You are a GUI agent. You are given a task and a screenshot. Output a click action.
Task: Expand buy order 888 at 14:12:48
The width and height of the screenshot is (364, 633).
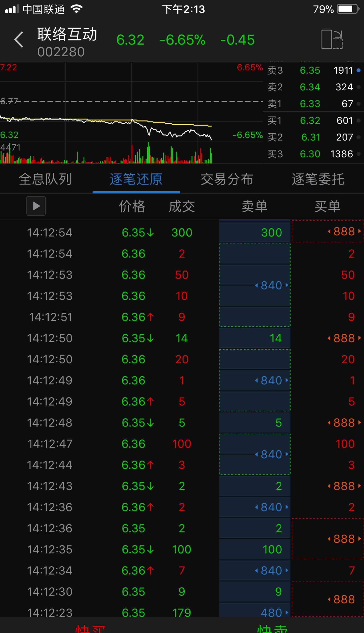click(344, 423)
